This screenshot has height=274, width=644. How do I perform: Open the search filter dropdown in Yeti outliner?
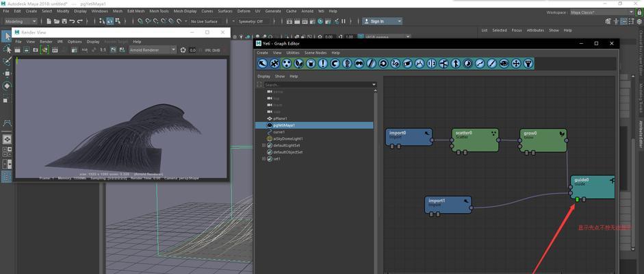(374, 85)
